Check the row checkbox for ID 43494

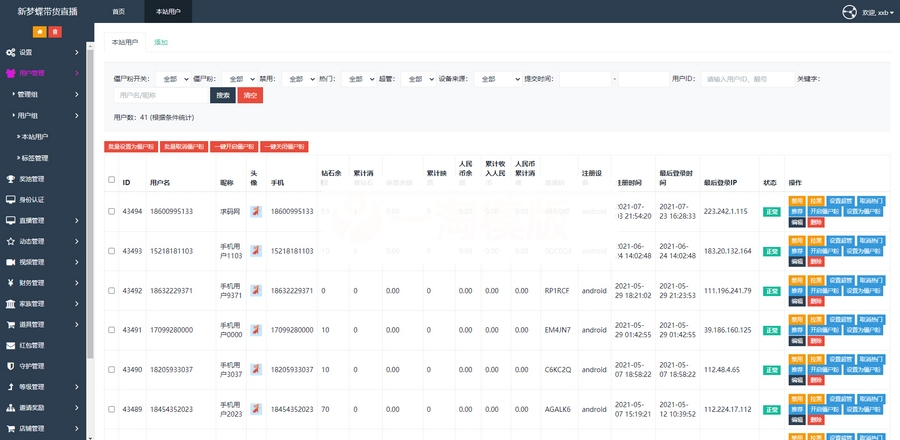click(x=111, y=211)
